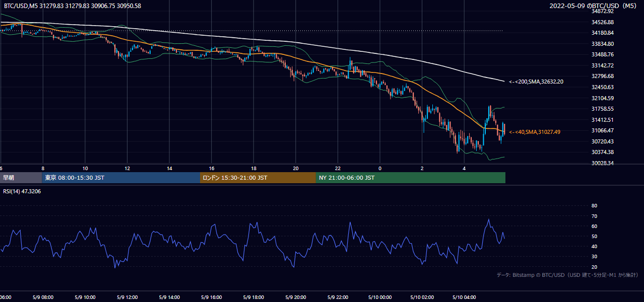Image resolution: width=644 pixels, height=302 pixels.
Task: Click the 5/9 22:00 time label
Action: point(338,297)
